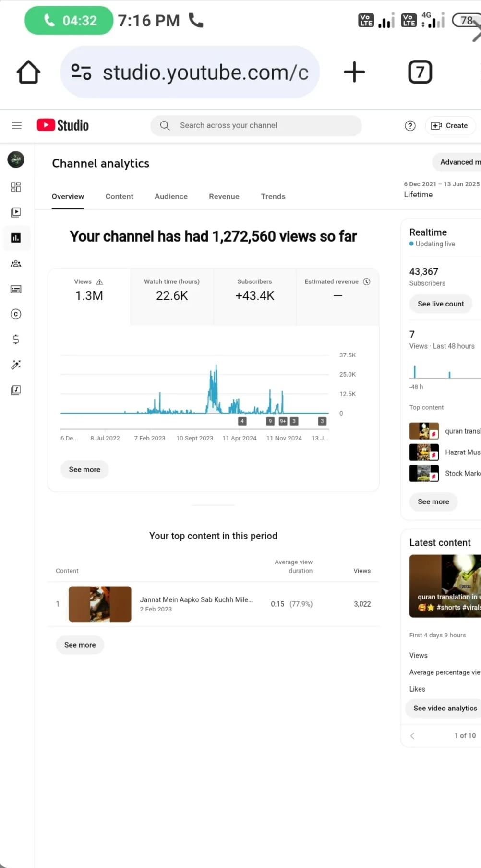Tap the browser home icon

pos(28,72)
